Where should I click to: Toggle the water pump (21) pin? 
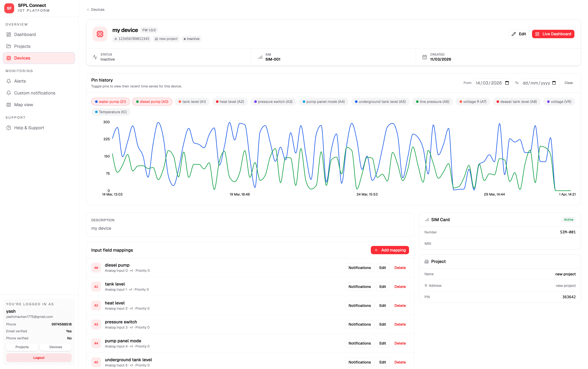[110, 102]
